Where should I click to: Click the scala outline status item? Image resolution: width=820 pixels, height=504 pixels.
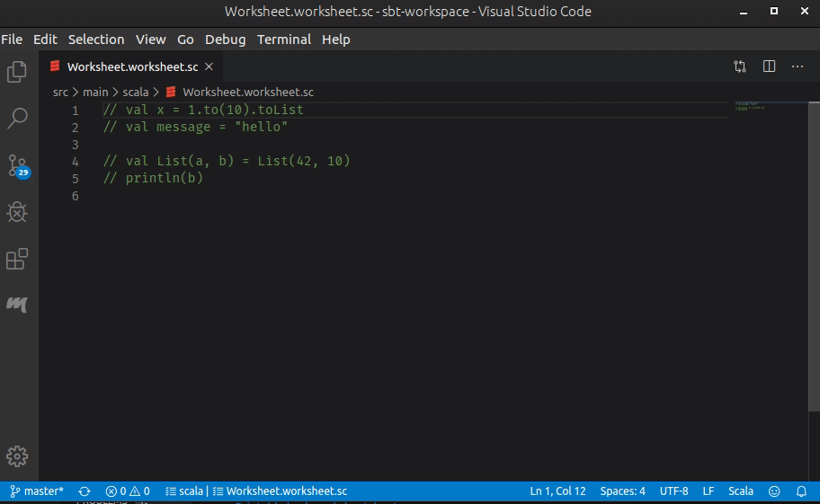tap(184, 491)
